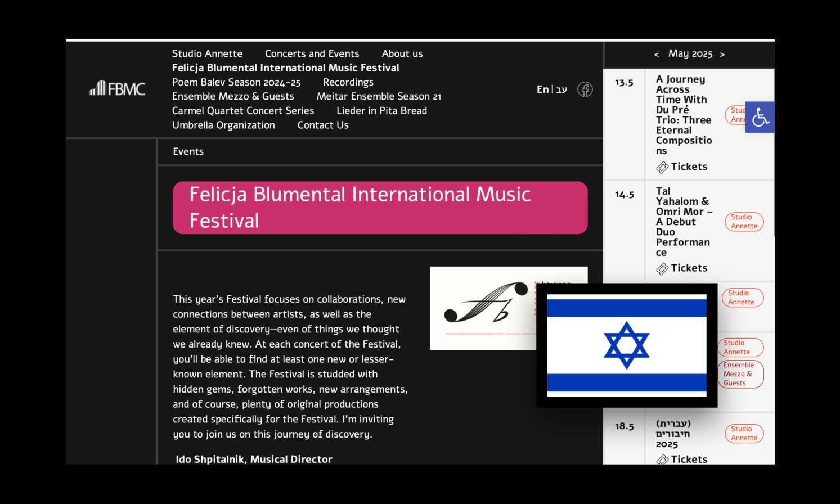The width and height of the screenshot is (840, 504).
Task: Click Studio Annette tag above Ensemble Mezzo
Action: pos(740,347)
